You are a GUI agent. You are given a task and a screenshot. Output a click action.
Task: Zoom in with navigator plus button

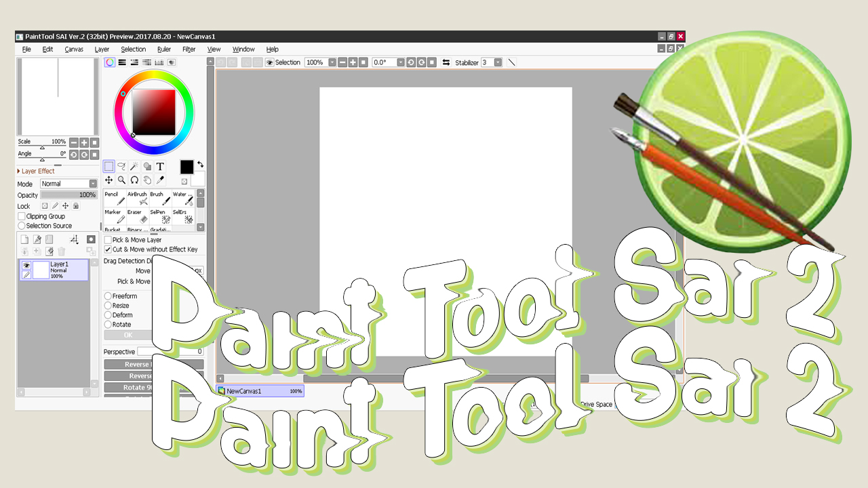(84, 142)
